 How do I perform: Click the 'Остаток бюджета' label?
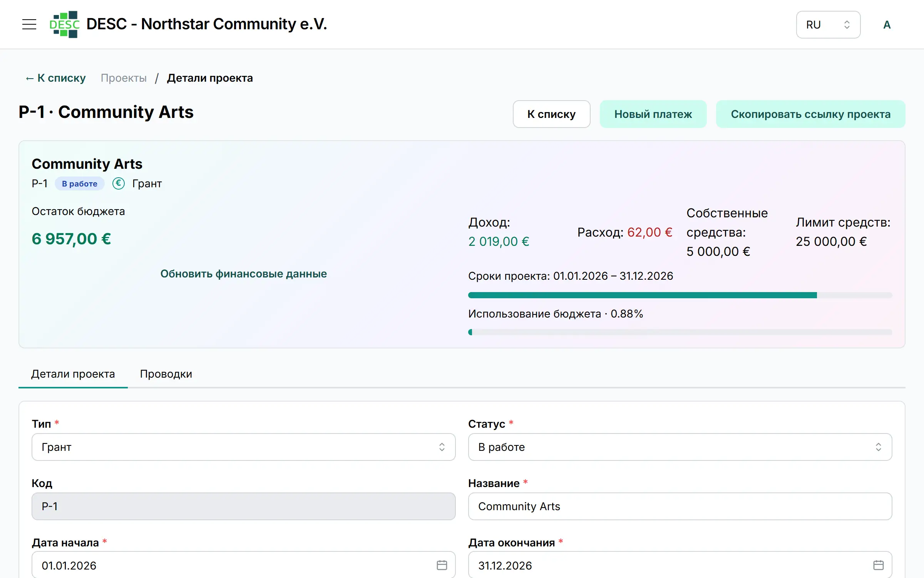point(78,212)
